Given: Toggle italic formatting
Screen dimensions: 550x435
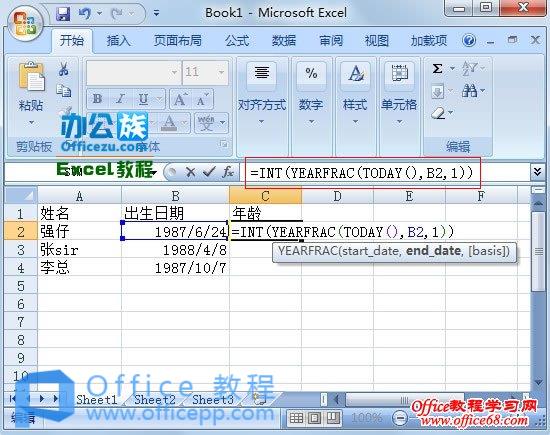Looking at the screenshot, I should [120, 99].
